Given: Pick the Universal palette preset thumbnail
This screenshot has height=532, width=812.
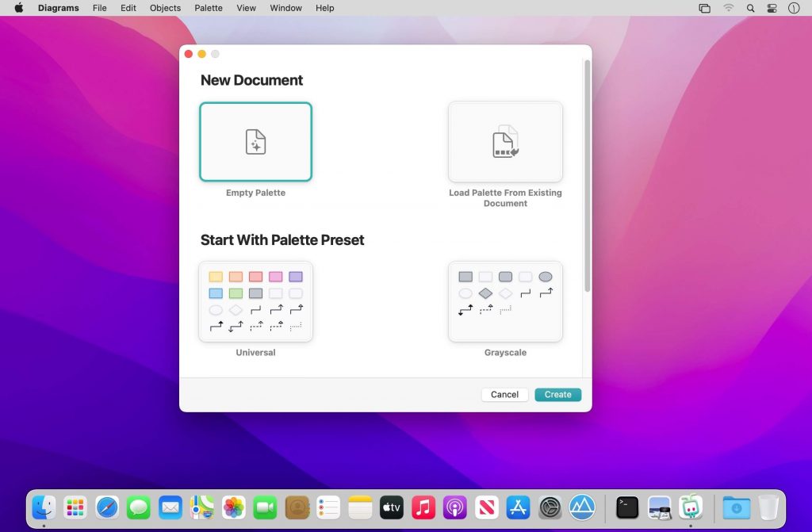Looking at the screenshot, I should (255, 302).
